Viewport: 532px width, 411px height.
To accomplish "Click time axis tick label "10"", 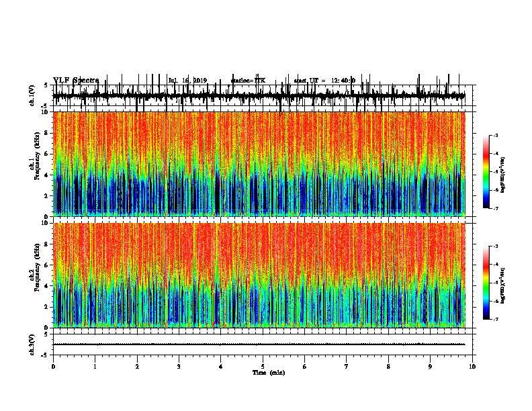I will 472,367.
